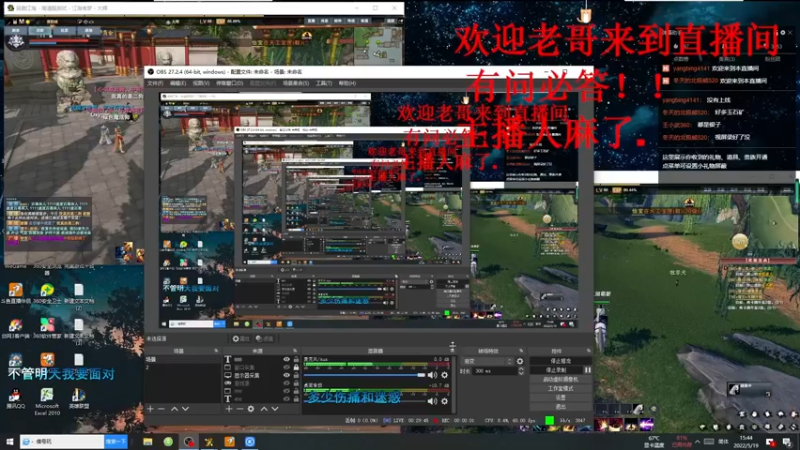Adjust the 300 ms duration stepper arrows

tap(520, 371)
